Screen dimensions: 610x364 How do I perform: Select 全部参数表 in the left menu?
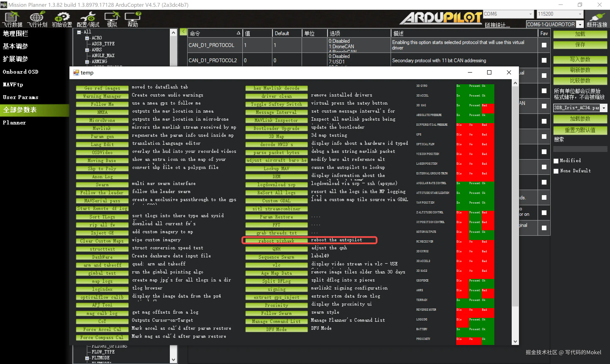click(x=20, y=110)
